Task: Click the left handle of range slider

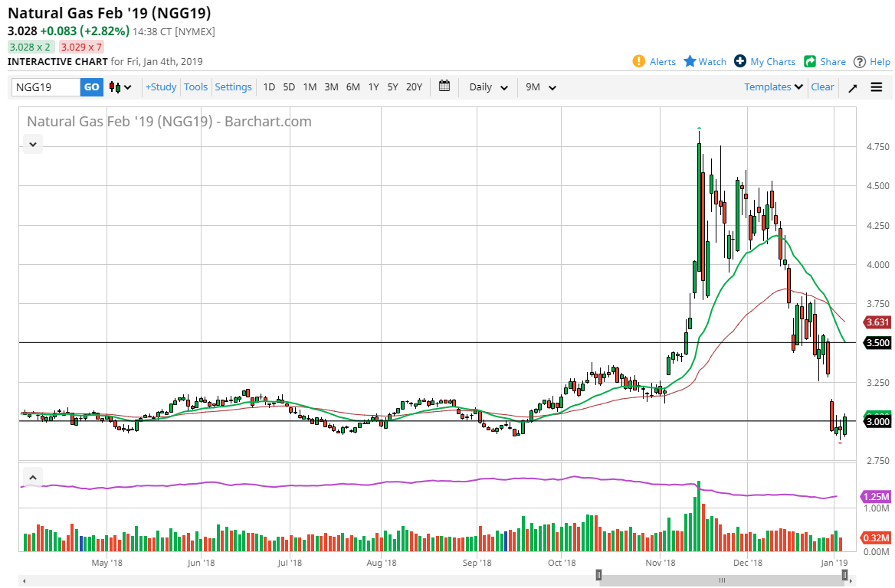Action: (599, 575)
